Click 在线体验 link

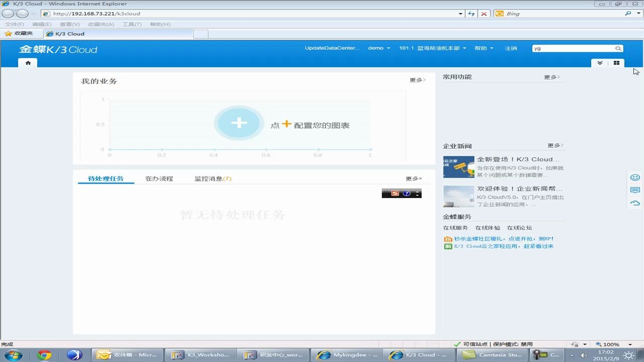coord(488,228)
